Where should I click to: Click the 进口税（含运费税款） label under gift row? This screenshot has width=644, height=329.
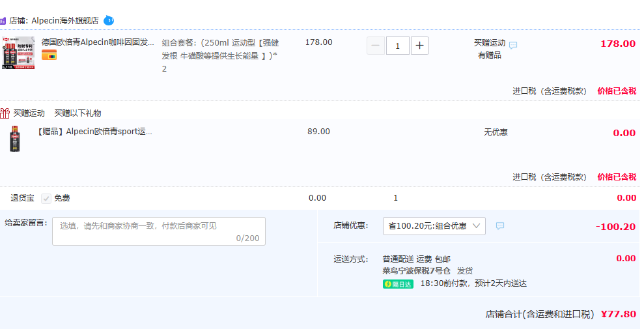coord(550,177)
